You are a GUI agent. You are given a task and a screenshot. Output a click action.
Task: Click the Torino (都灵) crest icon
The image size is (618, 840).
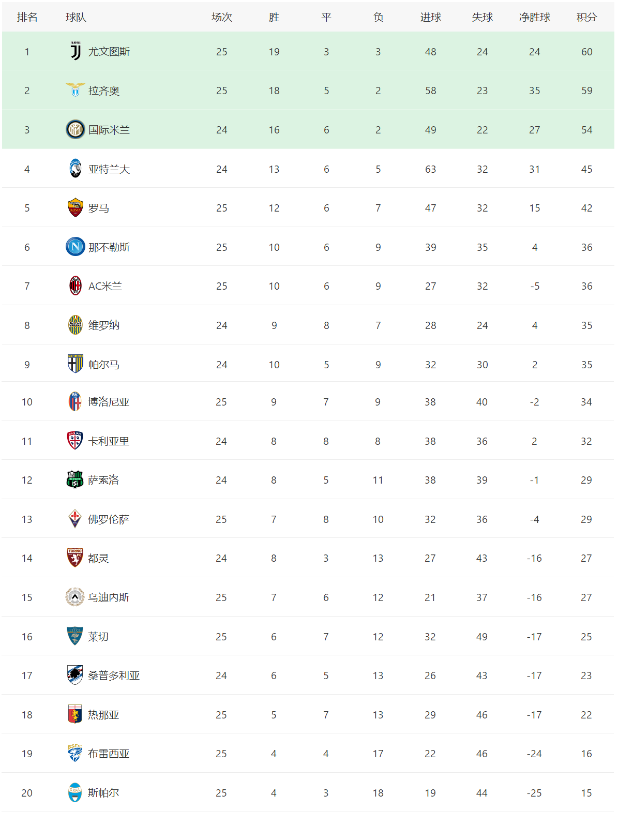click(75, 558)
